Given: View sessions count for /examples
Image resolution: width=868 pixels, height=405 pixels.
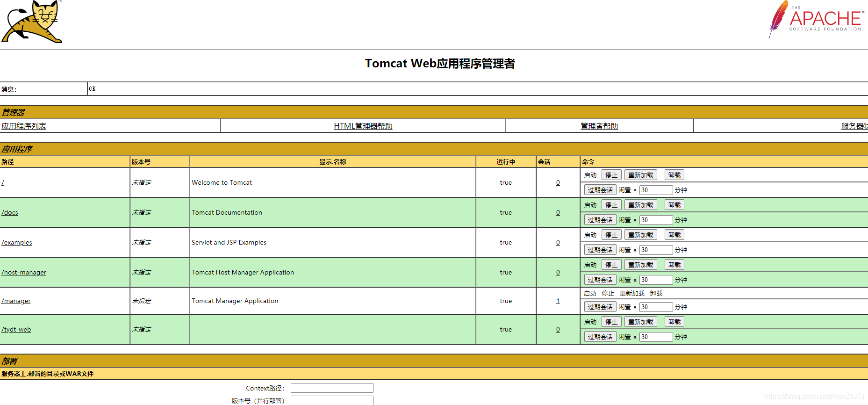Looking at the screenshot, I should [x=558, y=242].
